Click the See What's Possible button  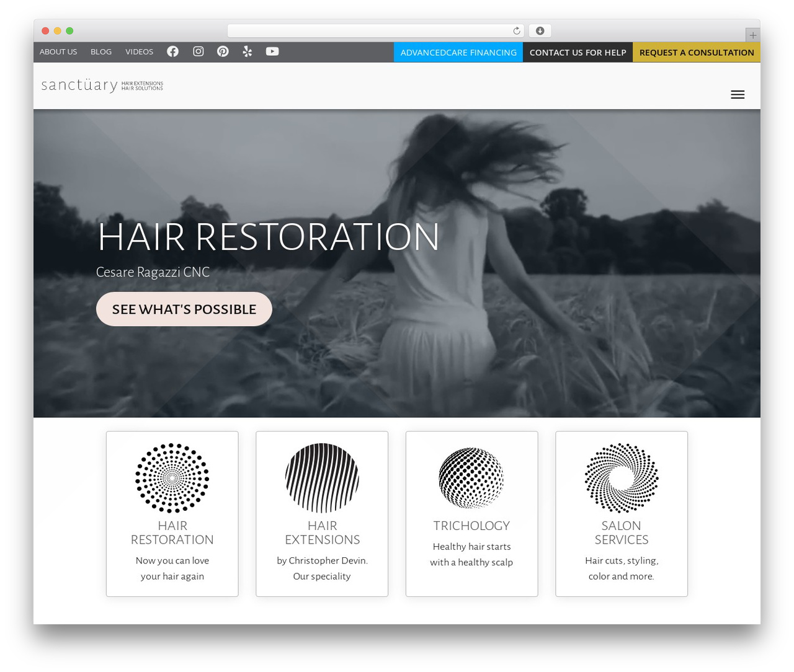[x=184, y=309]
